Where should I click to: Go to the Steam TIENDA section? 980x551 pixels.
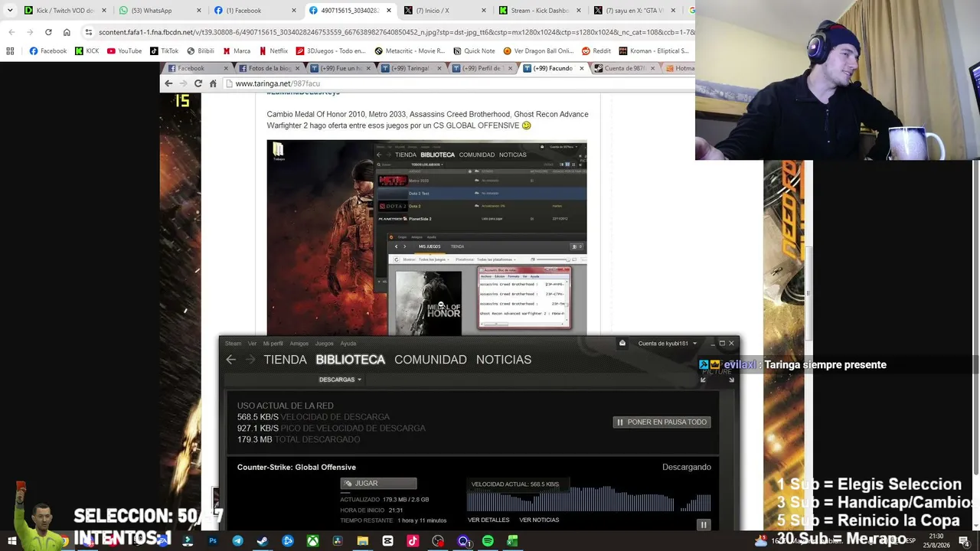[x=285, y=360]
